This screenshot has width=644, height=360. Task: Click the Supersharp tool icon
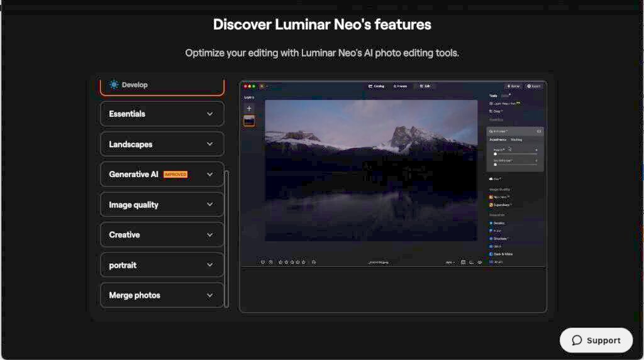(491, 205)
